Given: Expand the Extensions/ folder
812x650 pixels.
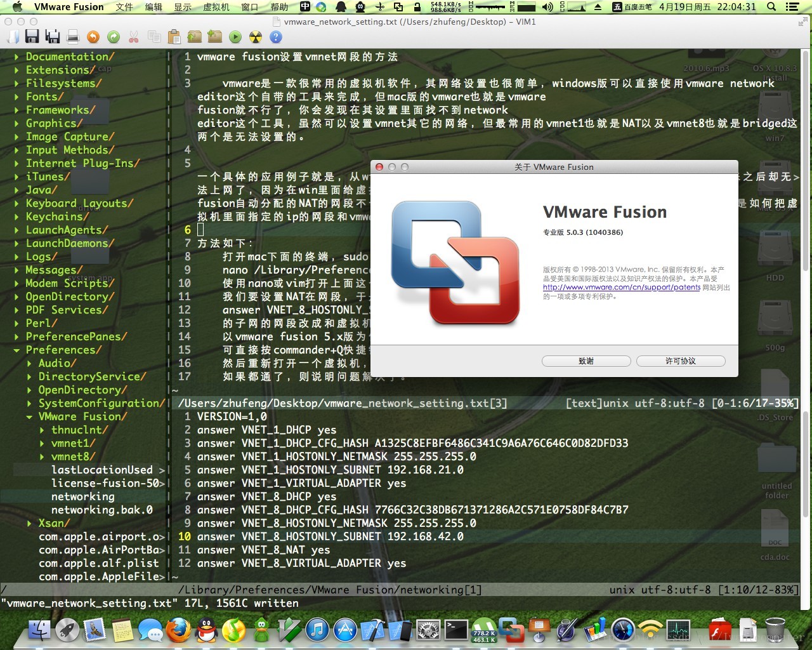Looking at the screenshot, I should coord(17,70).
